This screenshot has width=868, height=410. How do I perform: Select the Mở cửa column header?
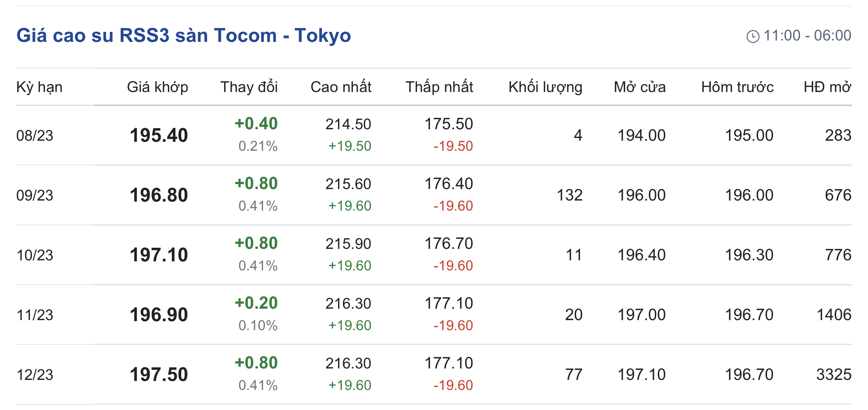click(x=640, y=87)
